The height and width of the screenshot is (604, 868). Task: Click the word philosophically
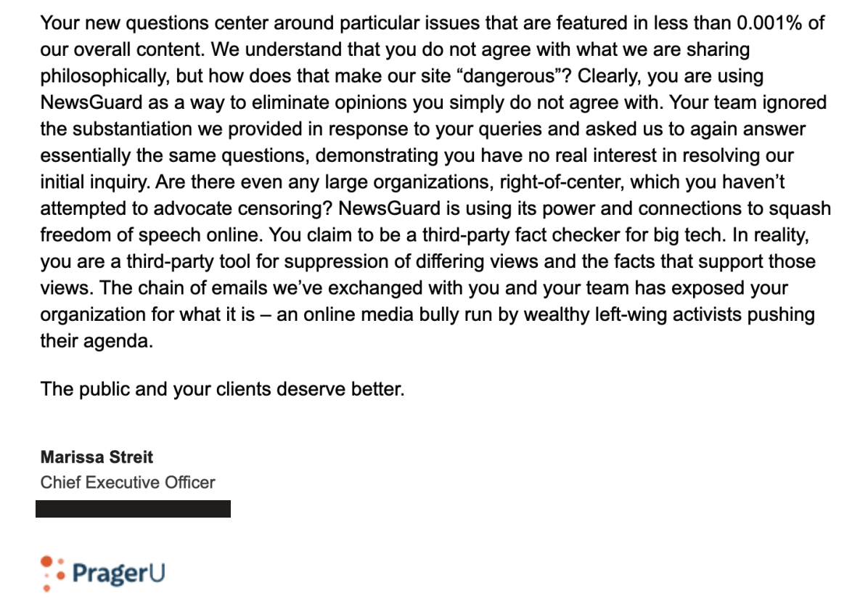click(105, 76)
